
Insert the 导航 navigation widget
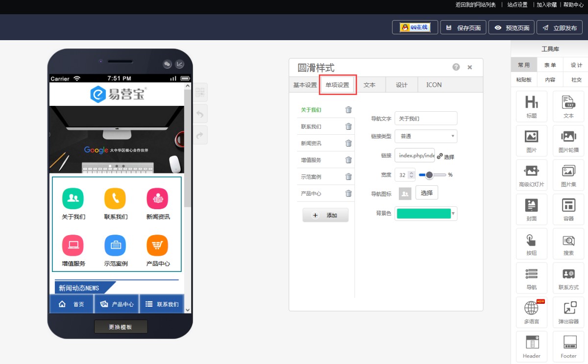click(532, 278)
